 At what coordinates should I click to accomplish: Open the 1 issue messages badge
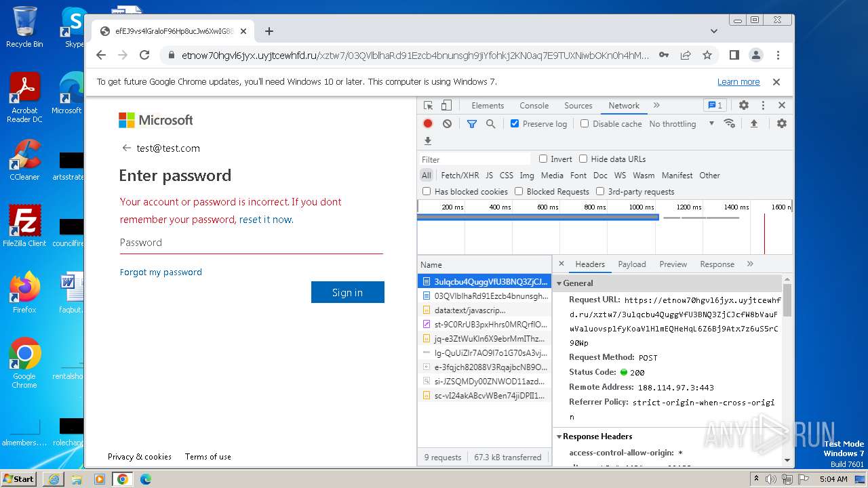(x=715, y=106)
